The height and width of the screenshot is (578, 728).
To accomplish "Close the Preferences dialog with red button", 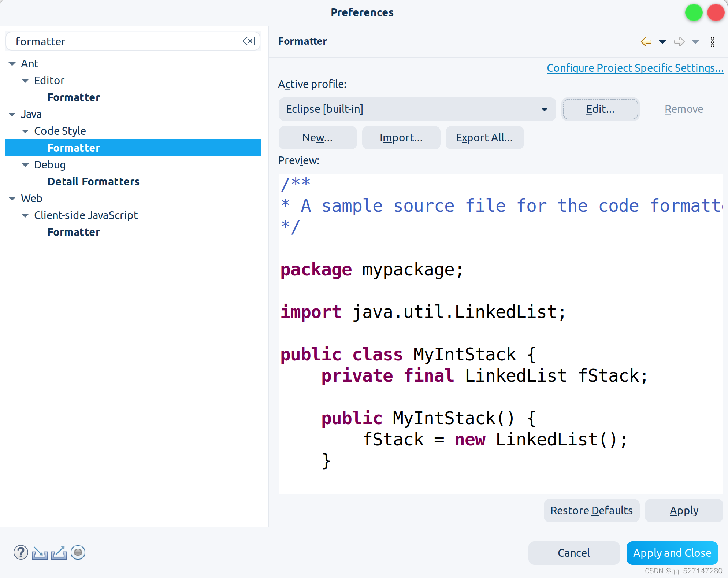I will pyautogui.click(x=716, y=12).
